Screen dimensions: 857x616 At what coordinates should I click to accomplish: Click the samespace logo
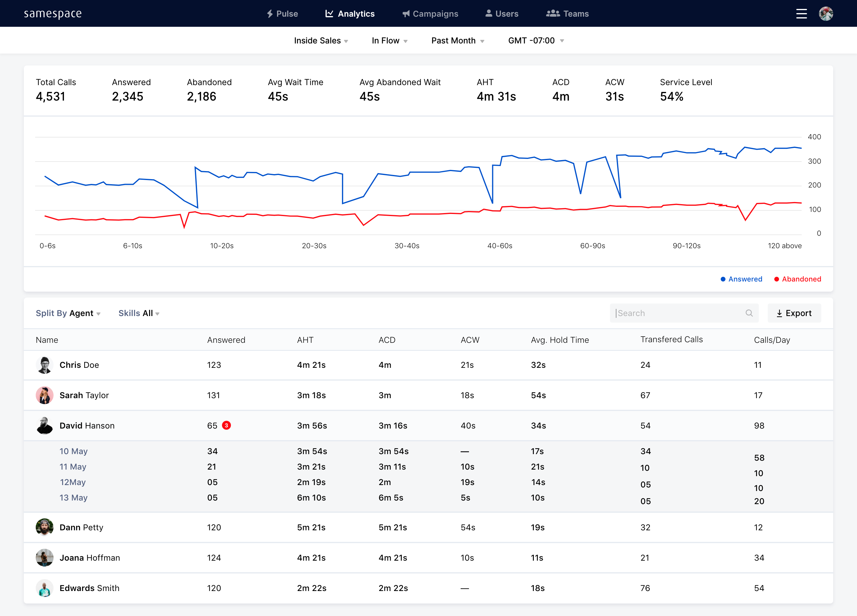pos(53,14)
